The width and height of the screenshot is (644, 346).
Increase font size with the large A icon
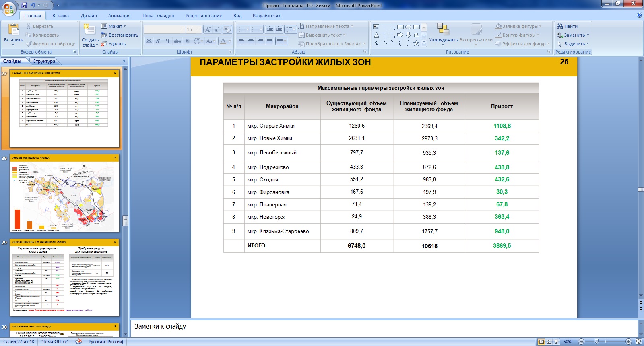point(208,29)
